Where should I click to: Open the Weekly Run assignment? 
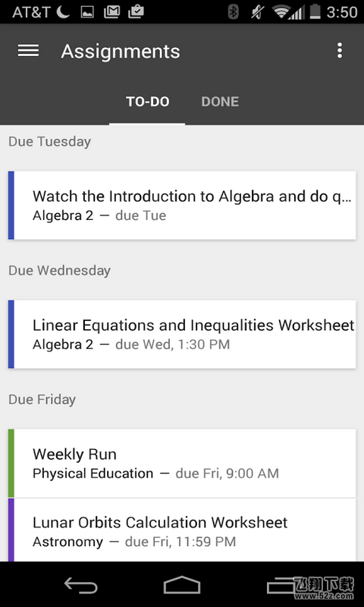[182, 463]
